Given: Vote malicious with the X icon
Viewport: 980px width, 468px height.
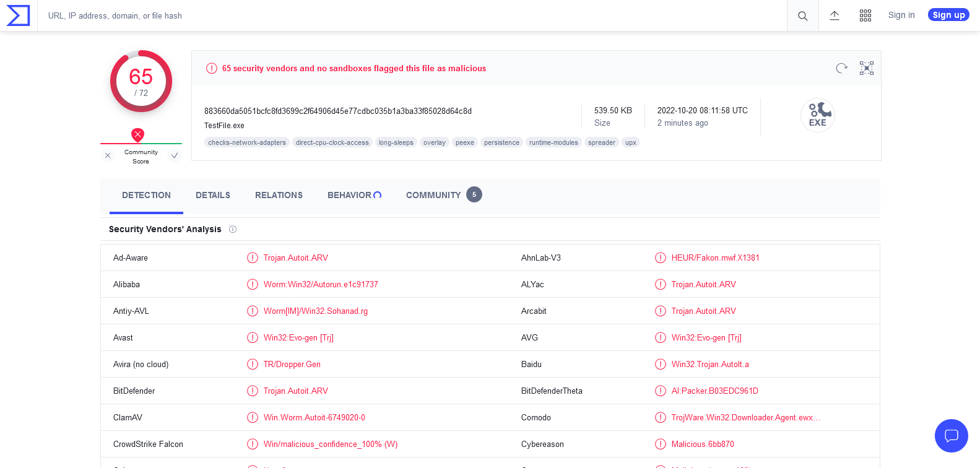Looking at the screenshot, I should 108,155.
